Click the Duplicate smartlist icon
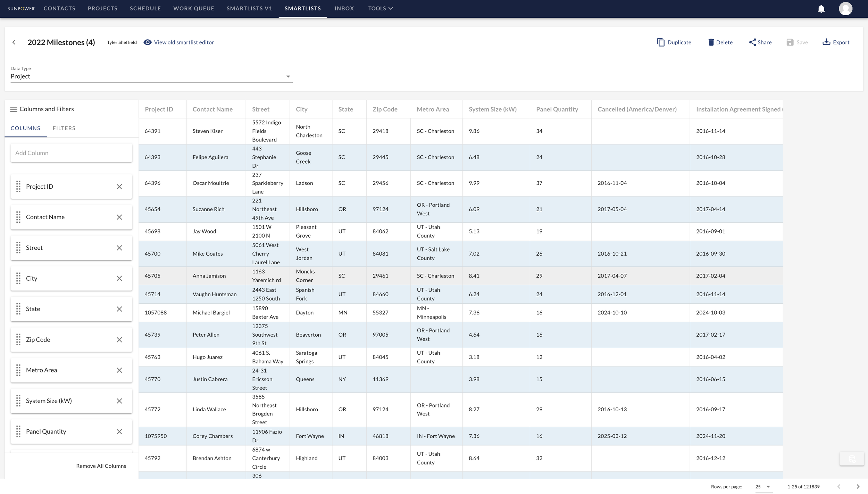The width and height of the screenshot is (868, 494). click(x=661, y=42)
